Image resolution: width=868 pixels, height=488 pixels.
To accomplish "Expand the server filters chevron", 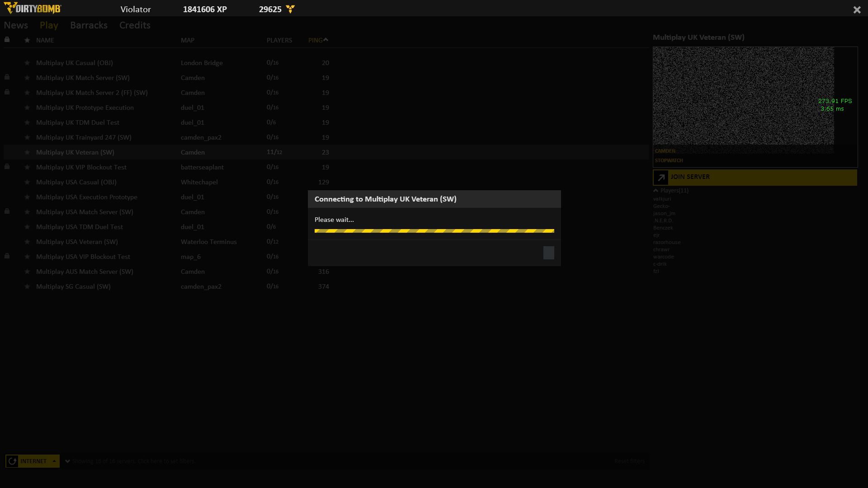I will (x=68, y=461).
